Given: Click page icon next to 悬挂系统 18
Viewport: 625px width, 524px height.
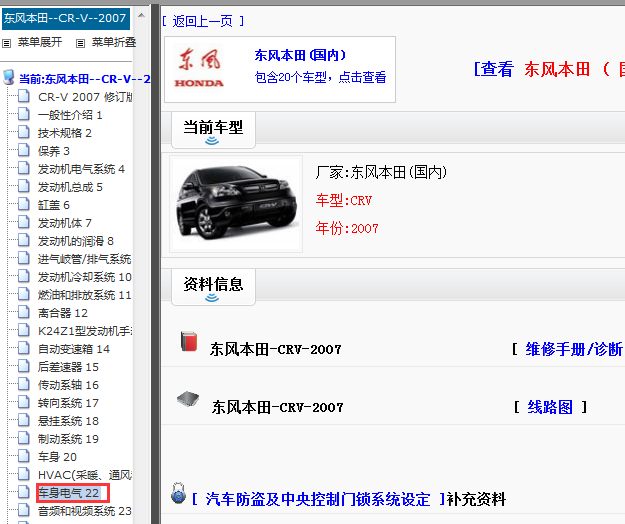Looking at the screenshot, I should coord(24,420).
